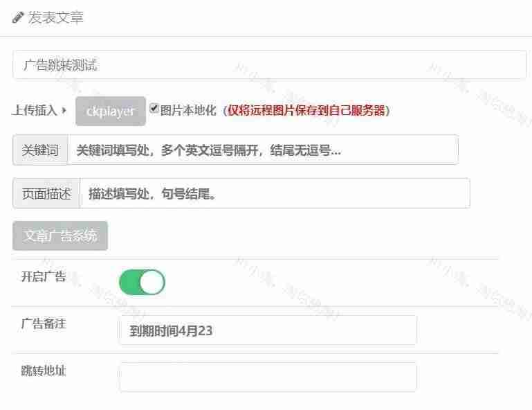532x410 pixels.
Task: Focus the page description input 描述填写处
Action: (275, 193)
